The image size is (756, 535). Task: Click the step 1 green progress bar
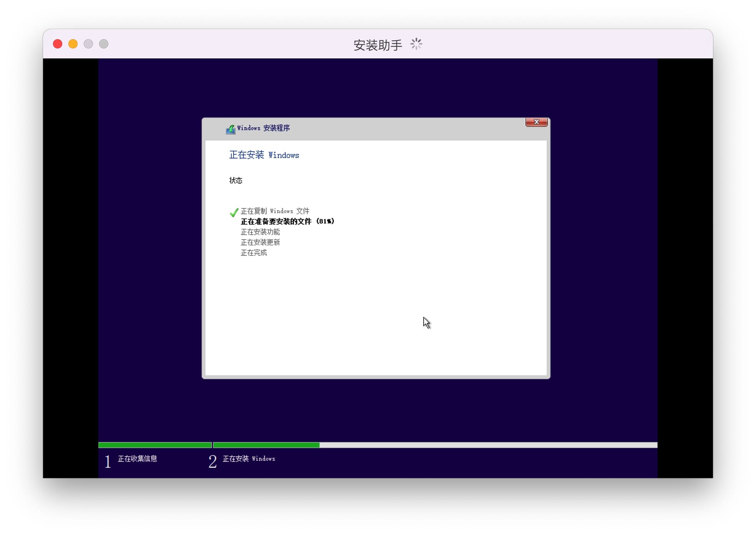155,445
